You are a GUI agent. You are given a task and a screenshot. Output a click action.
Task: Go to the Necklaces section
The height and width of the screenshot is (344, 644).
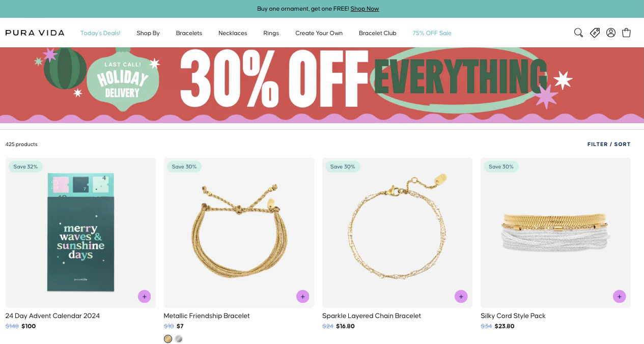coord(233,33)
